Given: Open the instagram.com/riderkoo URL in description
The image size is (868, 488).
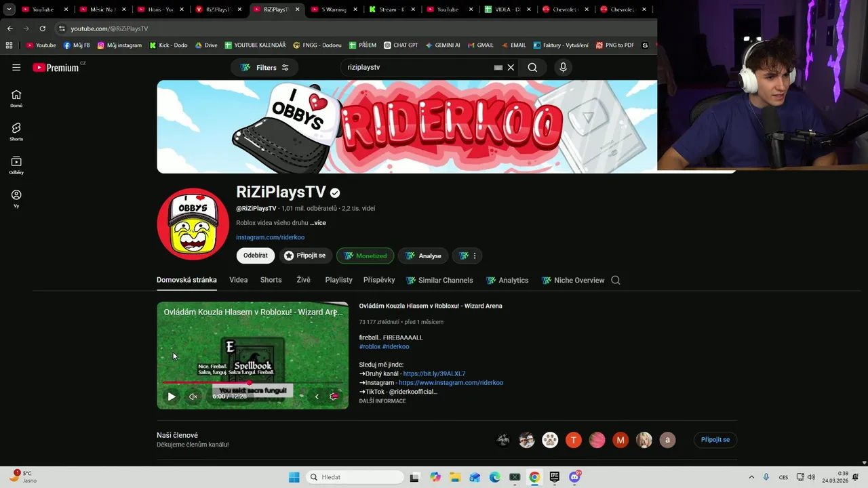Looking at the screenshot, I should pos(451,382).
